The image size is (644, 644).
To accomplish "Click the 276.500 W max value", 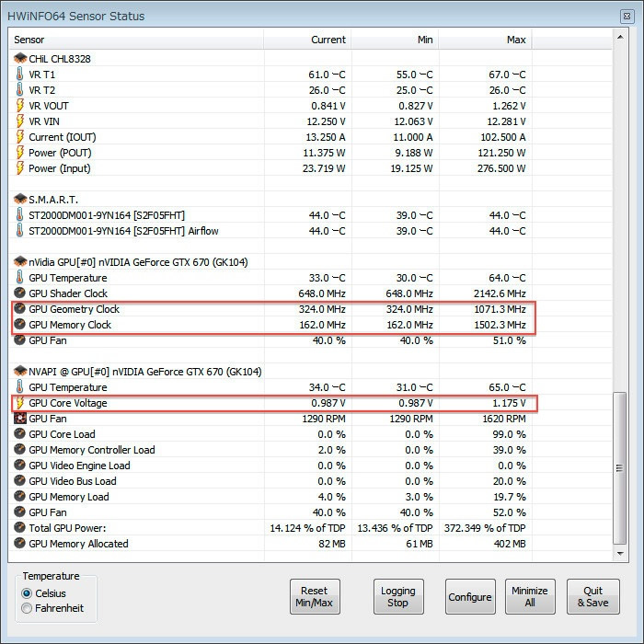I will [x=501, y=168].
